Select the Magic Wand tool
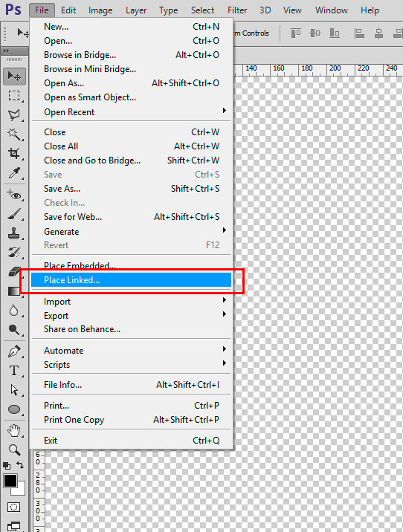403x532 pixels. tap(14, 134)
